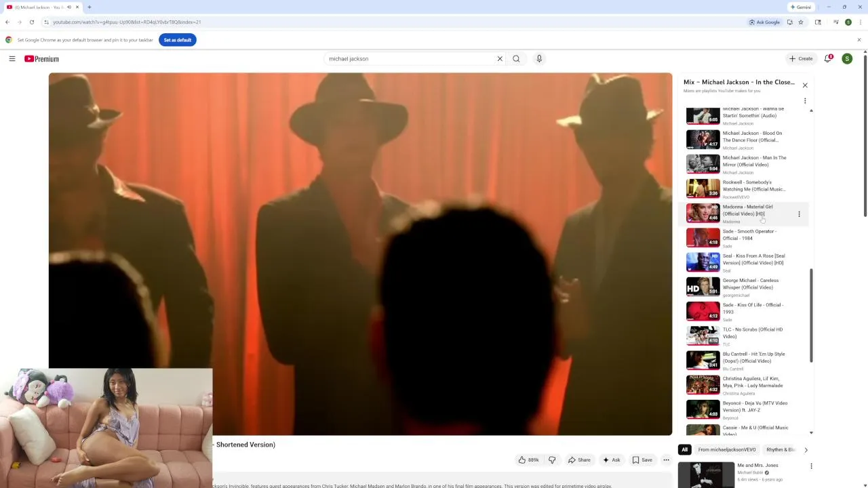Play George Michael Careless Whisper

coord(744,287)
